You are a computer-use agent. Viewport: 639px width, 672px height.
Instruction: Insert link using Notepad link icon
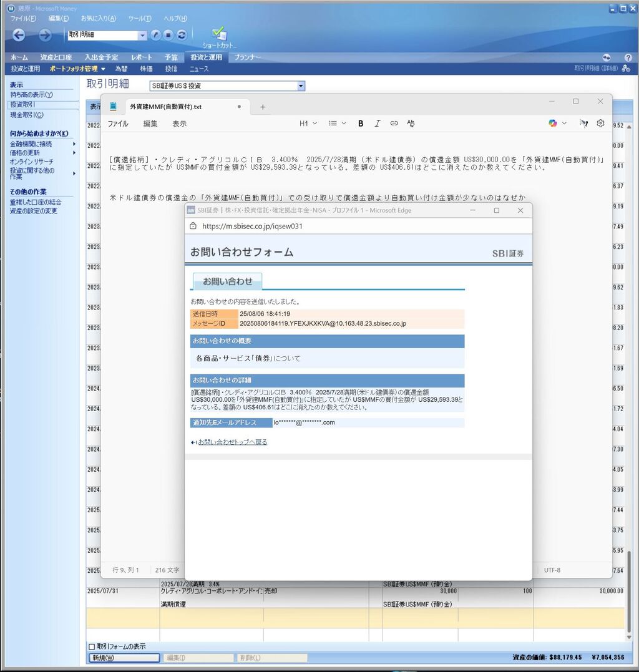394,124
